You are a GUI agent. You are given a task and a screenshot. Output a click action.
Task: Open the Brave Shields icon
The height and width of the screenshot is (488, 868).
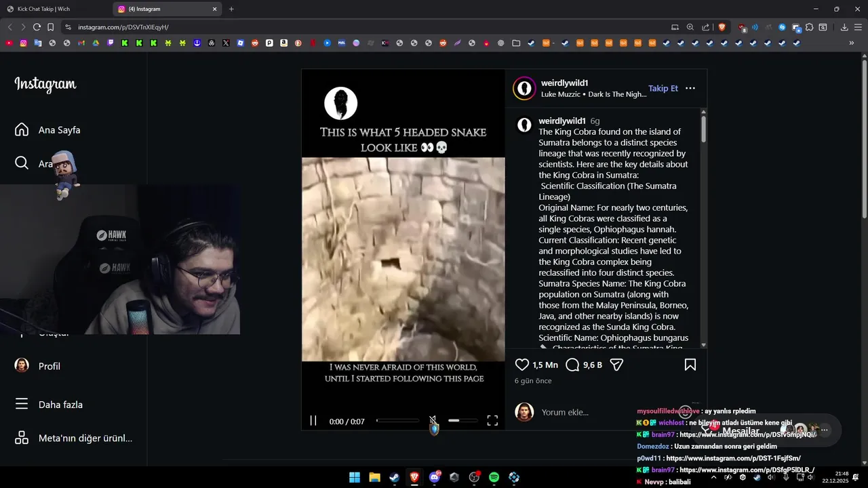click(722, 27)
